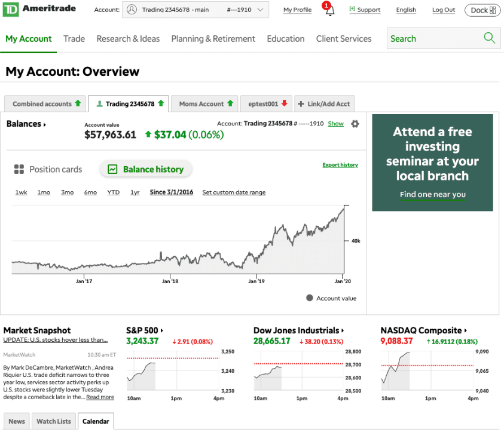The width and height of the screenshot is (504, 432).
Task: Expand the S&P 500 details
Action: click(162, 330)
